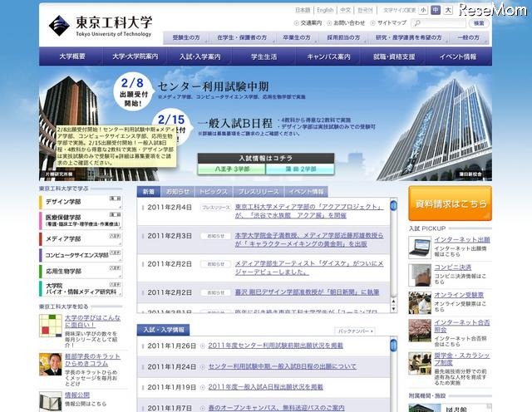Click laptop thumbnail beside インターネット出願
532x412 pixels.
pyautogui.click(x=419, y=248)
